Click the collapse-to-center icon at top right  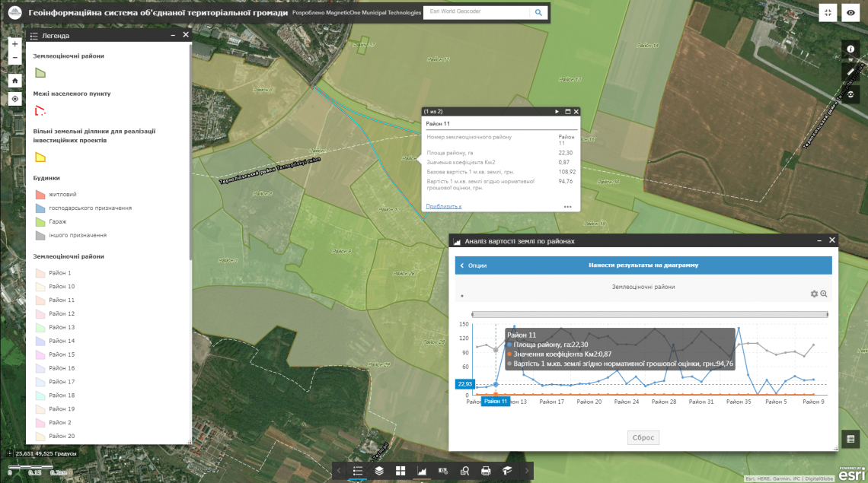pyautogui.click(x=828, y=13)
